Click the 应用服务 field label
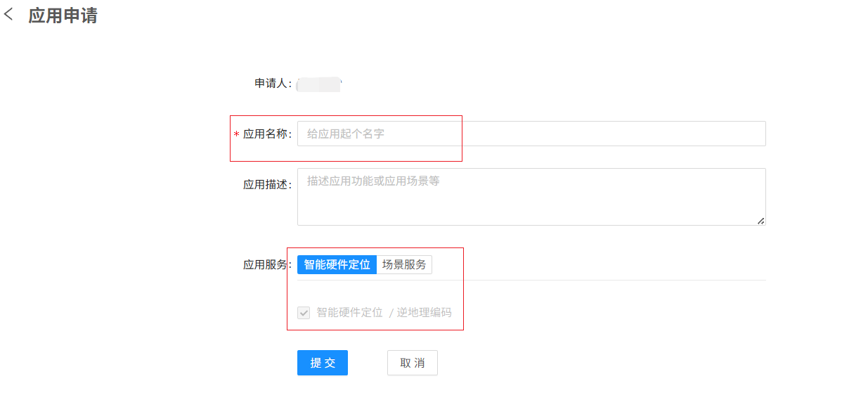 pos(266,265)
